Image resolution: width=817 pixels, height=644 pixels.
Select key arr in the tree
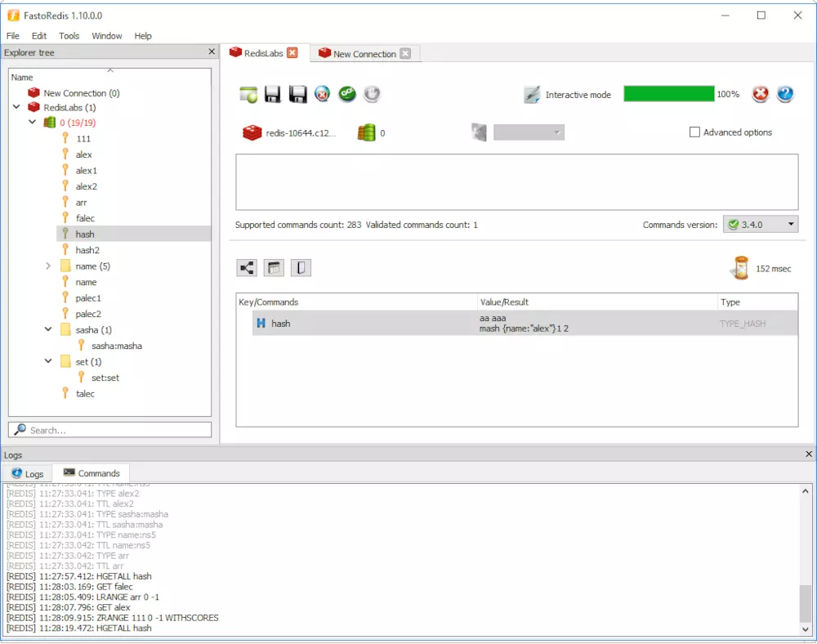81,203
